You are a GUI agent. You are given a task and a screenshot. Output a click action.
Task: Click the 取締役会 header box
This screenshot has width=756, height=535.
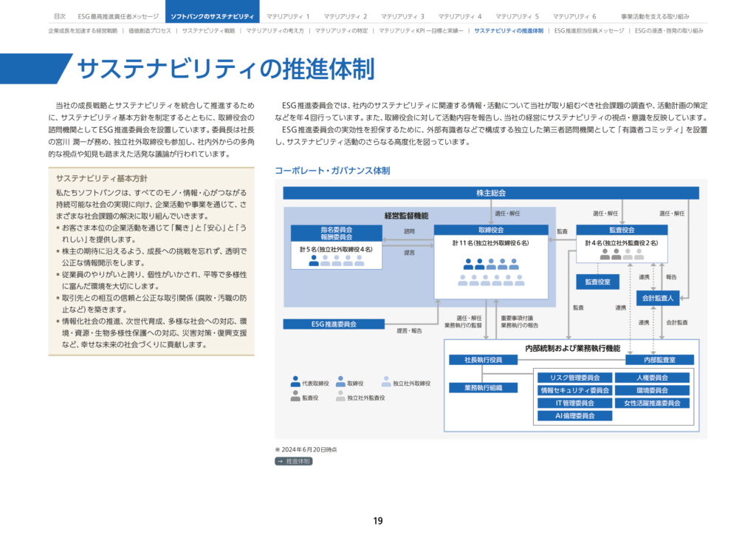click(x=491, y=230)
